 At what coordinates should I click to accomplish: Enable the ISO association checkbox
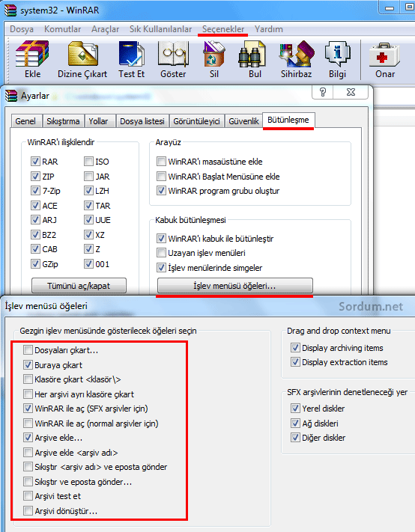(x=88, y=161)
